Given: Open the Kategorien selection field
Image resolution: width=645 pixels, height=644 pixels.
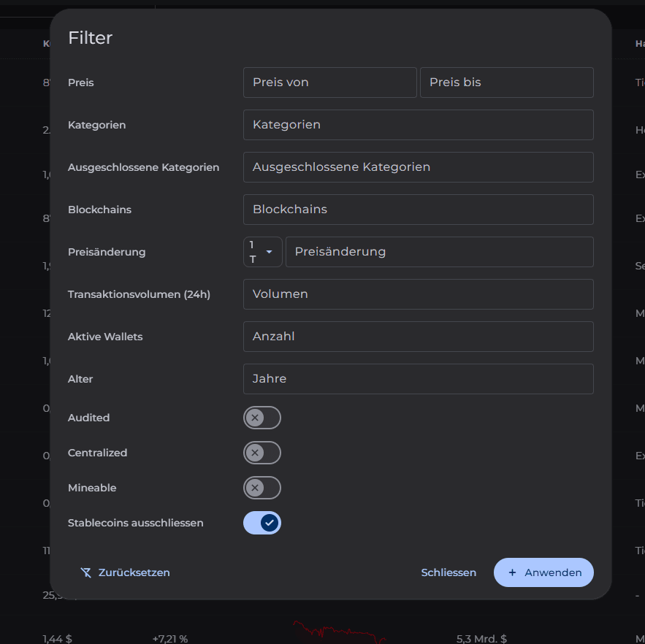Looking at the screenshot, I should [418, 125].
